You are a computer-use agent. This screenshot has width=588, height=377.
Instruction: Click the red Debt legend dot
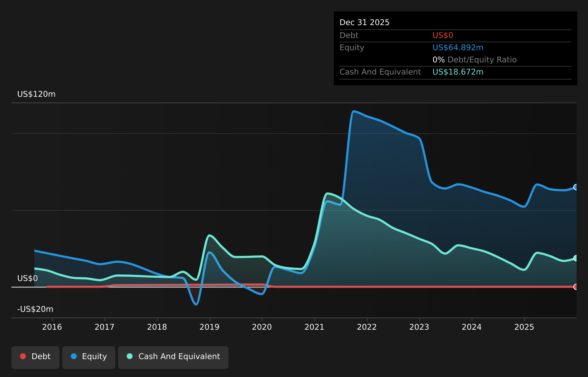[23, 356]
